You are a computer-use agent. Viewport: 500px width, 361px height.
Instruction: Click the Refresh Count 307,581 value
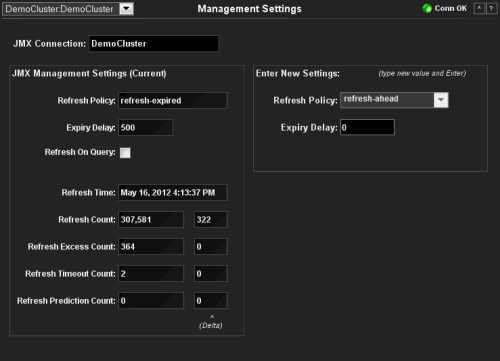151,219
